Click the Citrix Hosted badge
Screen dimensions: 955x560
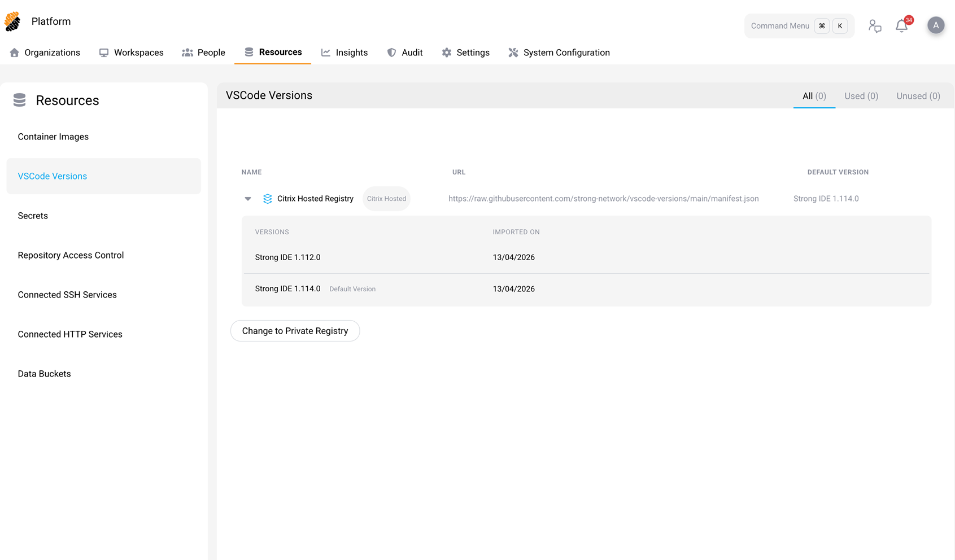pos(386,199)
